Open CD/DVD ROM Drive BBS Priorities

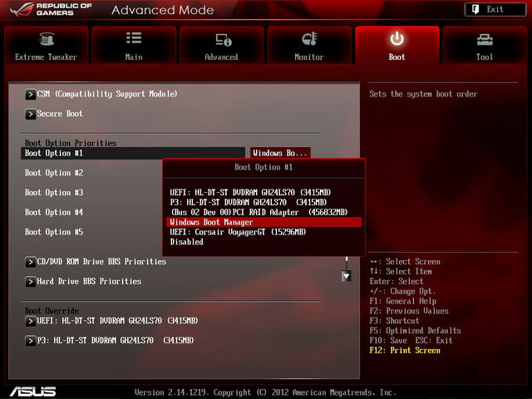pos(101,262)
